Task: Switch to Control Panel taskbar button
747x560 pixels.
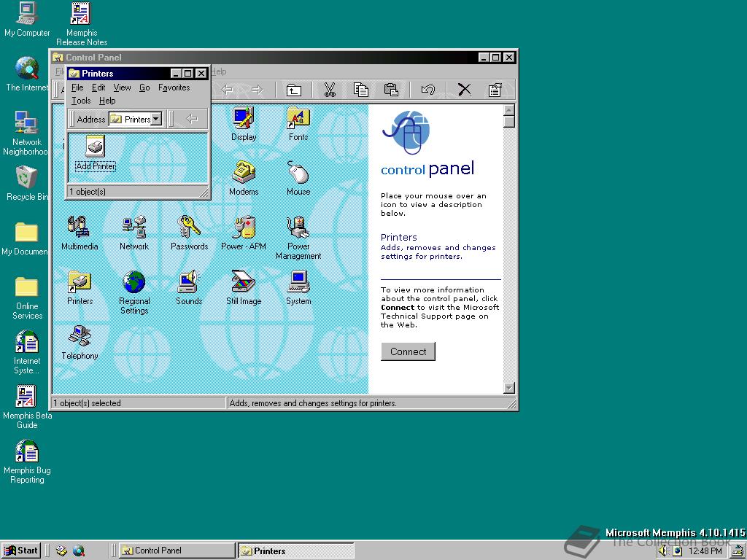Action: point(177,551)
